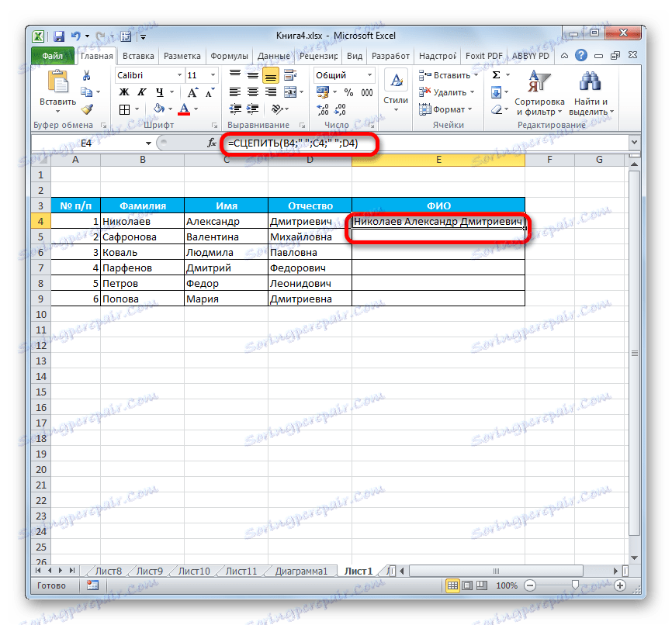This screenshot has height=625, width=672.
Task: Click into the formula bar input
Action: (x=424, y=143)
